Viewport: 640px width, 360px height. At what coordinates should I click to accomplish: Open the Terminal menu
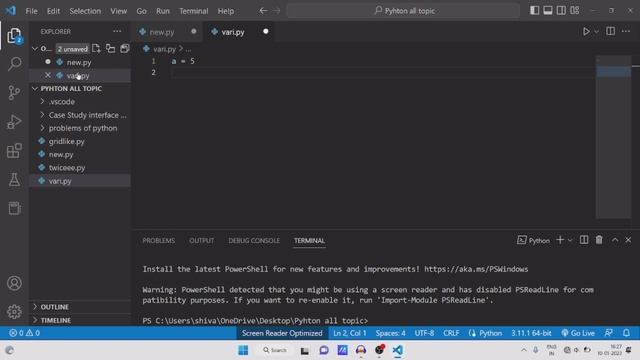[193, 11]
